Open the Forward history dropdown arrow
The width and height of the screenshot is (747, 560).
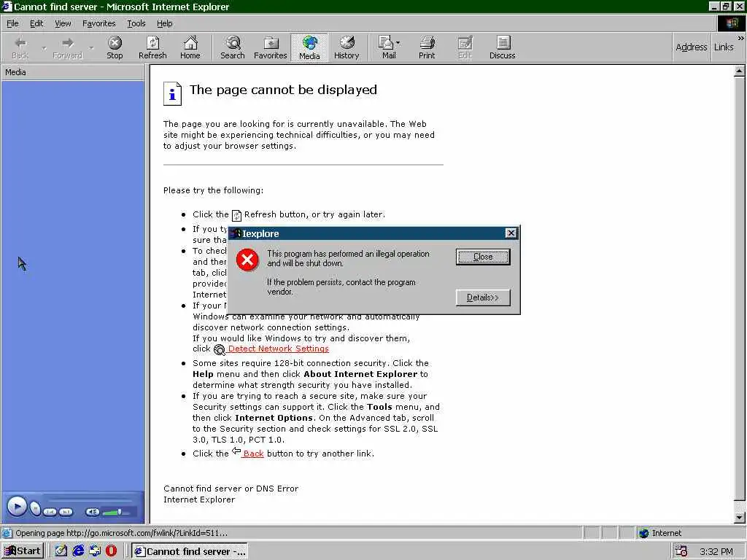coord(91,48)
